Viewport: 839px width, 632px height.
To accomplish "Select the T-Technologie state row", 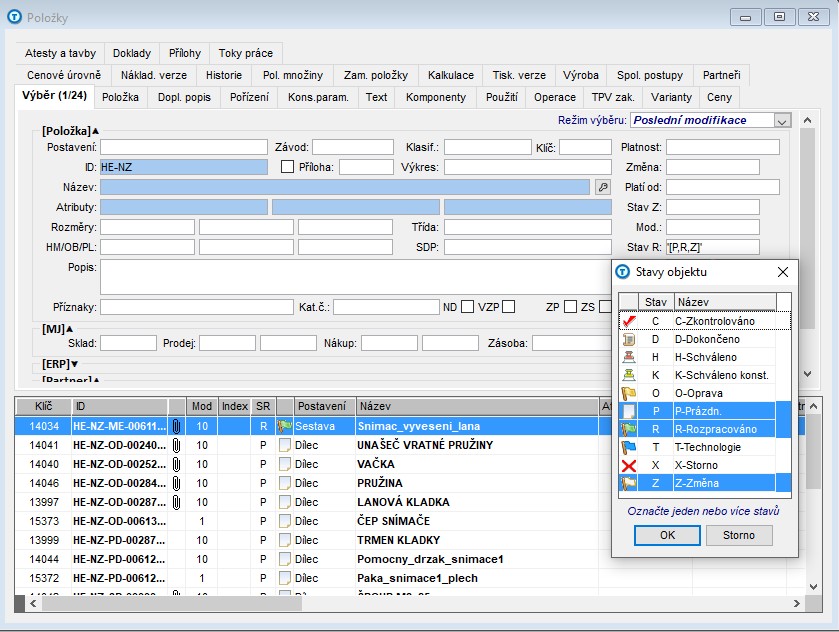I will tap(705, 447).
